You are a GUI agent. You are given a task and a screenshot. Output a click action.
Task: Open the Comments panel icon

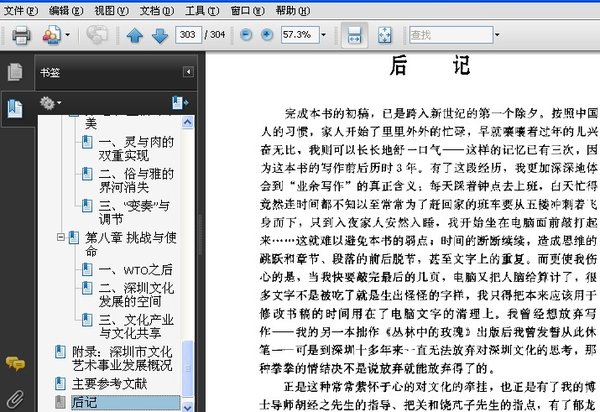(15, 363)
